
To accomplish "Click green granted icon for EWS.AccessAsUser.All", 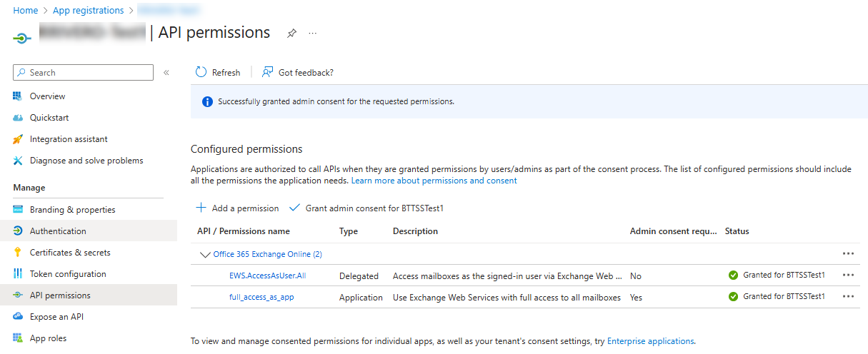I will 733,275.
